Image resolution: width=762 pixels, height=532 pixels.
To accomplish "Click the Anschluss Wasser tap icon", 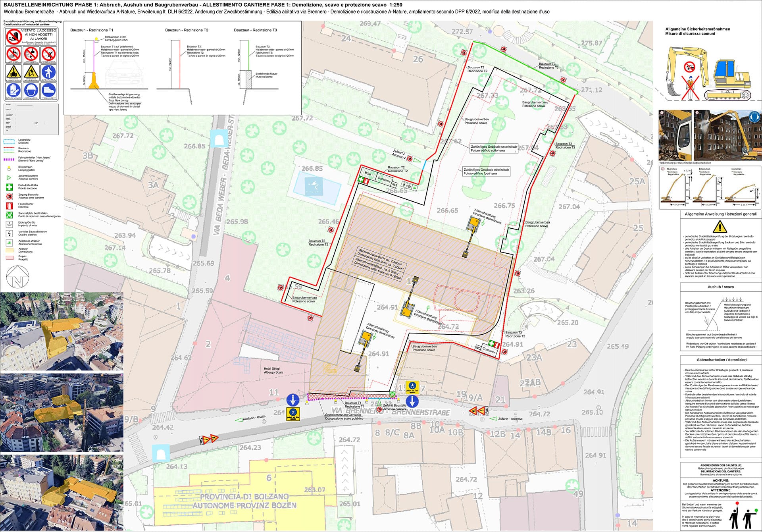I will click(9, 242).
